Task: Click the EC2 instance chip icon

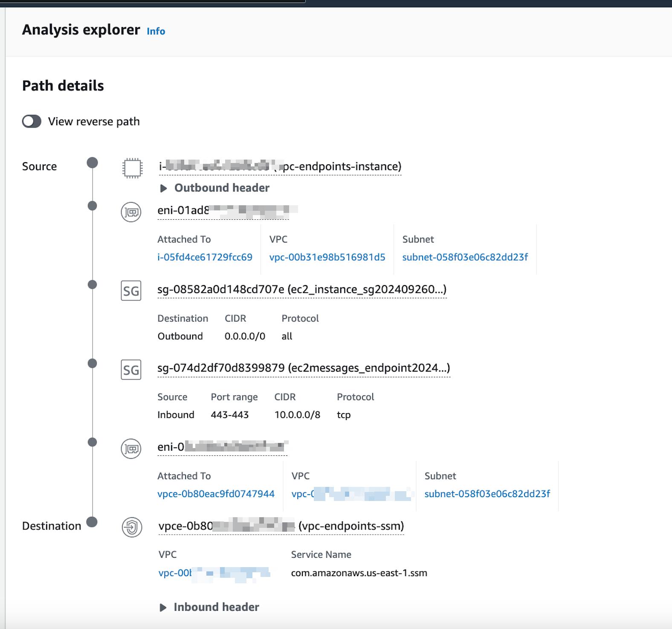Action: tap(132, 168)
